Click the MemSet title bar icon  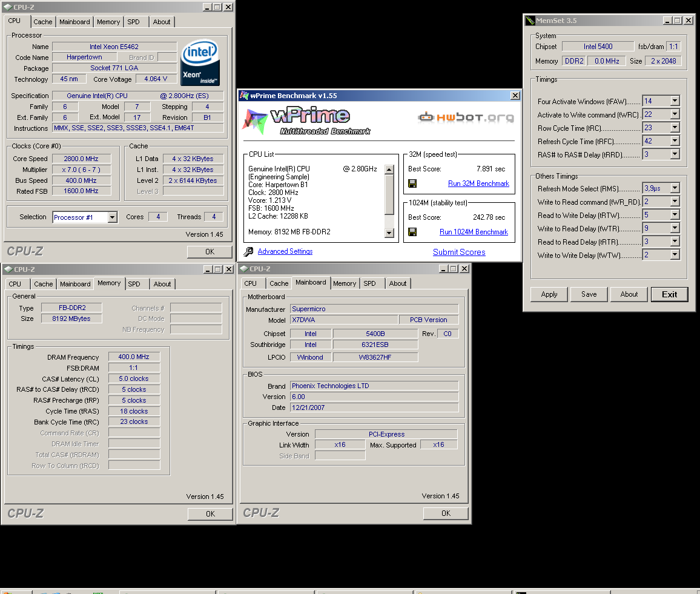(530, 21)
